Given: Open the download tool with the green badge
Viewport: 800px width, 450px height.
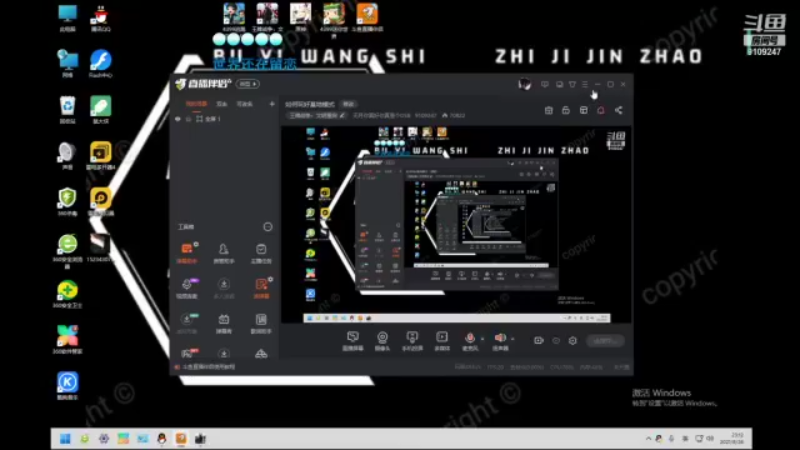Looking at the screenshot, I should pos(187,323).
